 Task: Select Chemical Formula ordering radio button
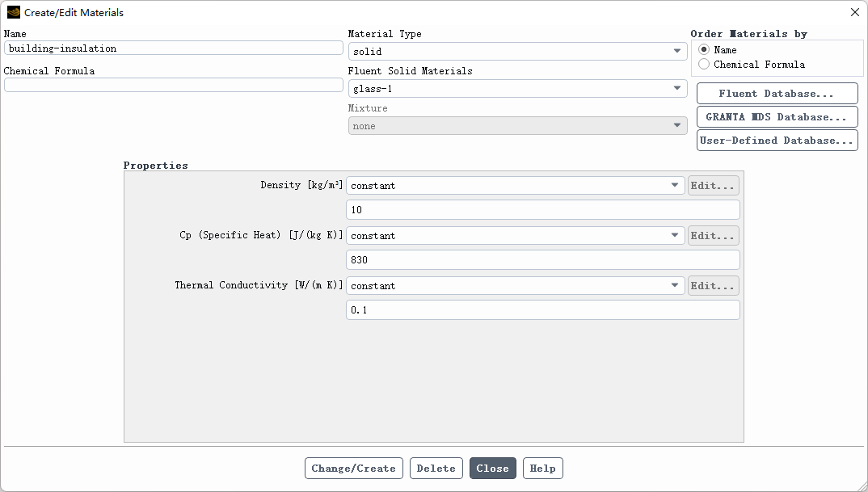(x=704, y=65)
